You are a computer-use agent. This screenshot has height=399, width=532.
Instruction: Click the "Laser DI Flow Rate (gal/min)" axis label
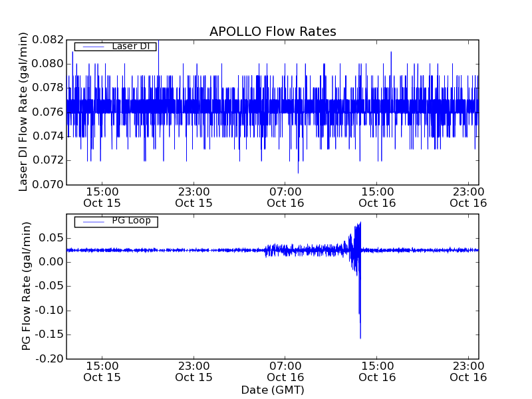23,112
